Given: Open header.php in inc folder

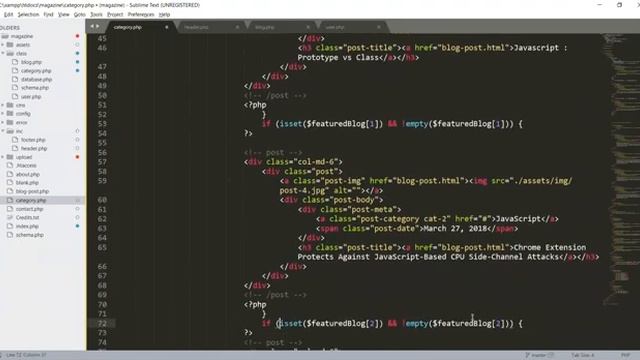Looking at the screenshot, I should (34, 149).
